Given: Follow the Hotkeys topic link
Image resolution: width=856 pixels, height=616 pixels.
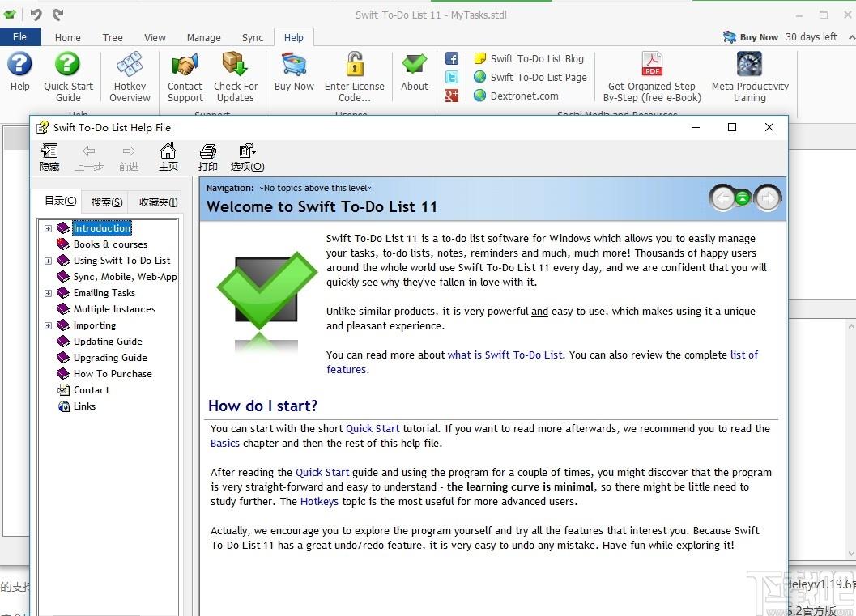Looking at the screenshot, I should (319, 501).
